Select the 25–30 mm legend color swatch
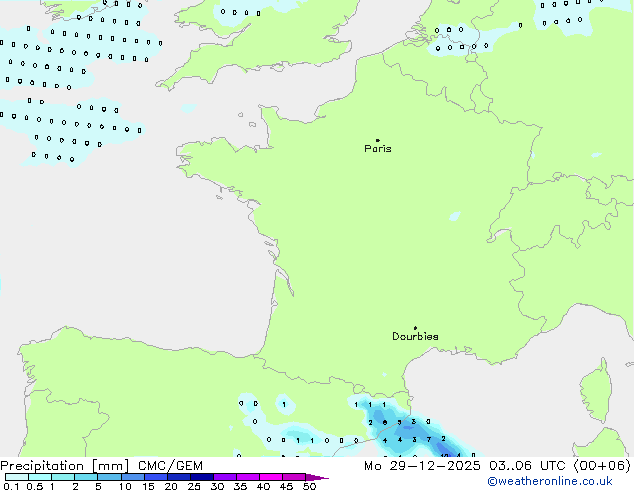The width and height of the screenshot is (634, 490). click(202, 477)
